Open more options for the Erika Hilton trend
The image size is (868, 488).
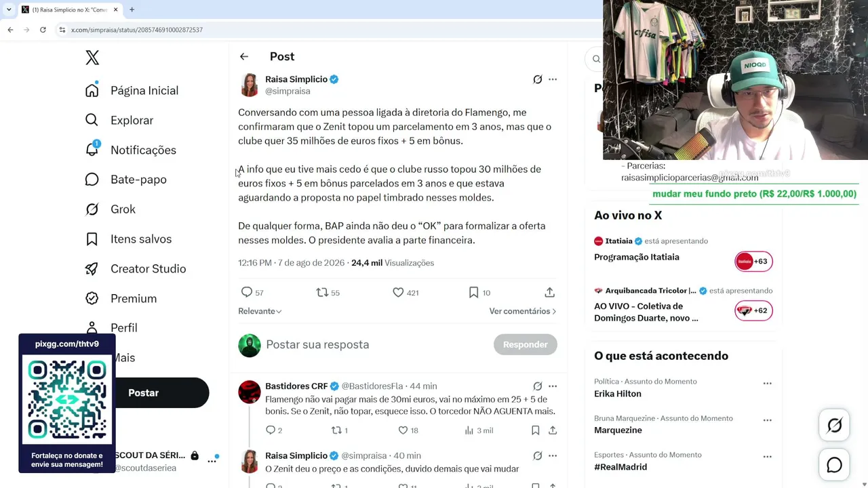768,384
